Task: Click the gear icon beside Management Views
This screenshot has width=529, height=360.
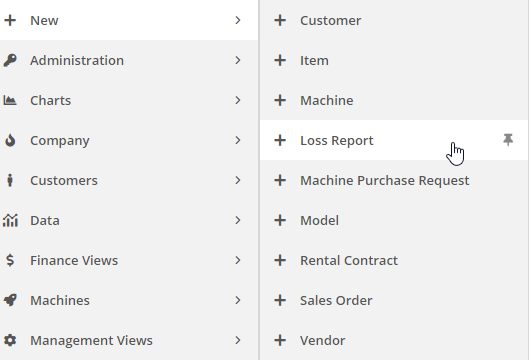Action: [10, 340]
